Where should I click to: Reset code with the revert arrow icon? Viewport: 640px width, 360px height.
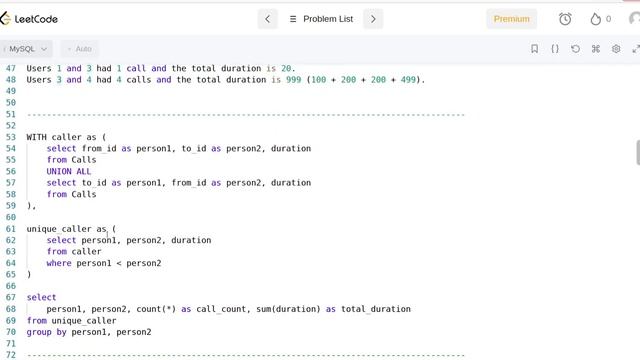[575, 49]
